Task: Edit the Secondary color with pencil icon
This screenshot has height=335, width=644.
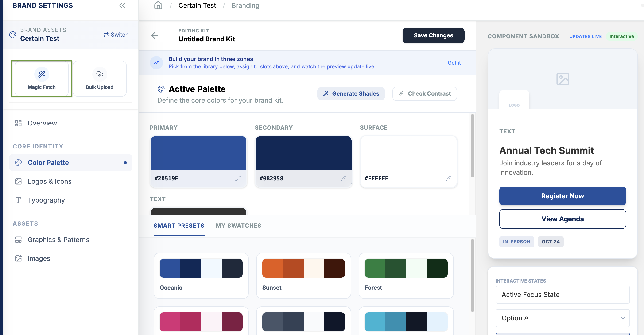Action: (x=343, y=178)
